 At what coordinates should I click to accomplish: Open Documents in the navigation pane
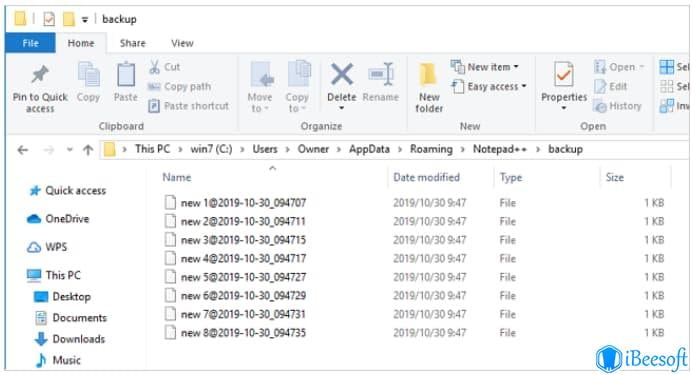71,318
